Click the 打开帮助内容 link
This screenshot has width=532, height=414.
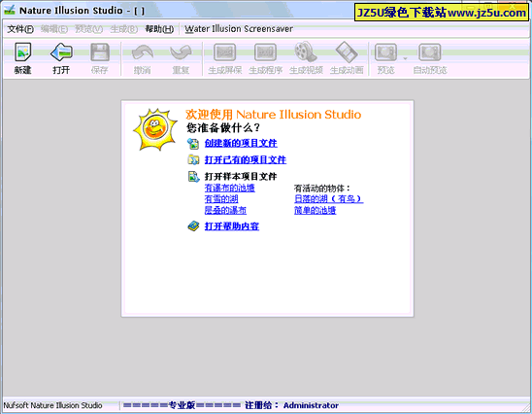pos(232,226)
